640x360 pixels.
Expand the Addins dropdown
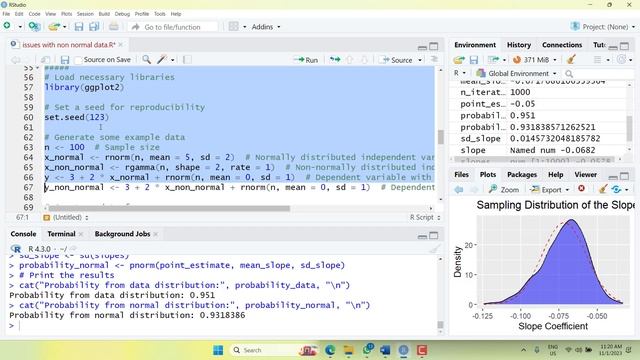[x=266, y=27]
